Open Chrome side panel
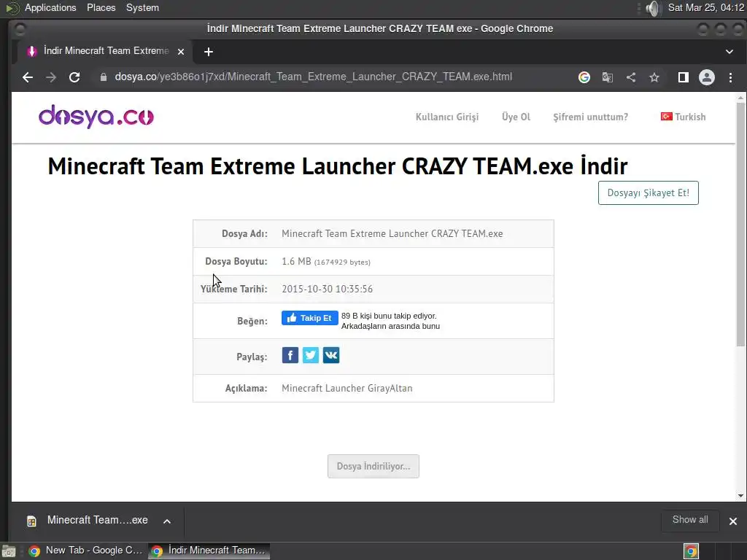747x560 pixels. (x=683, y=77)
